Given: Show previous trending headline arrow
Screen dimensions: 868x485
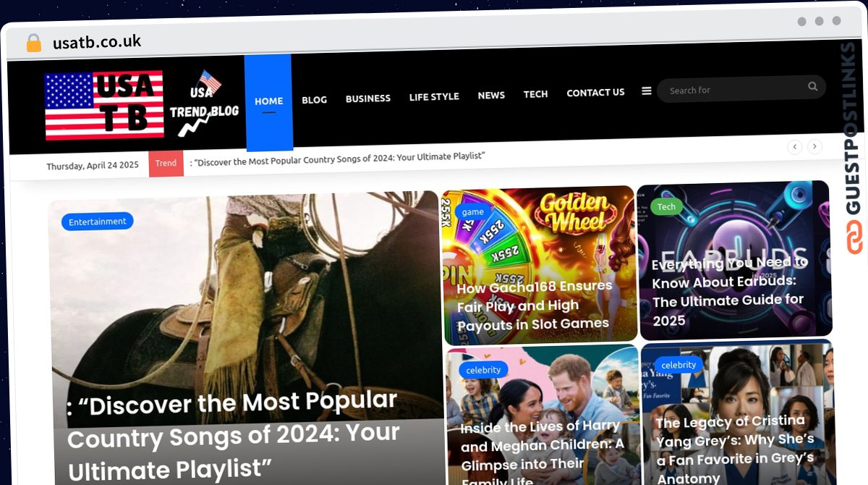Looking at the screenshot, I should pyautogui.click(x=794, y=147).
